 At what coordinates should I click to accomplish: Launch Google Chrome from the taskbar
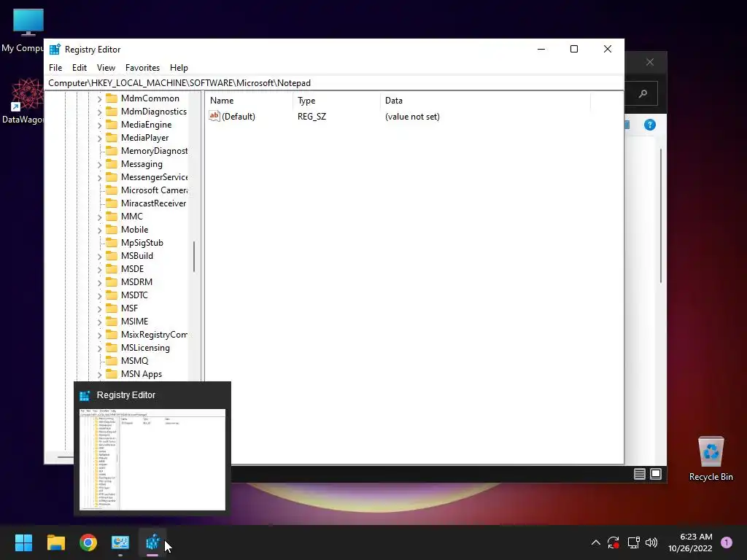coord(88,542)
